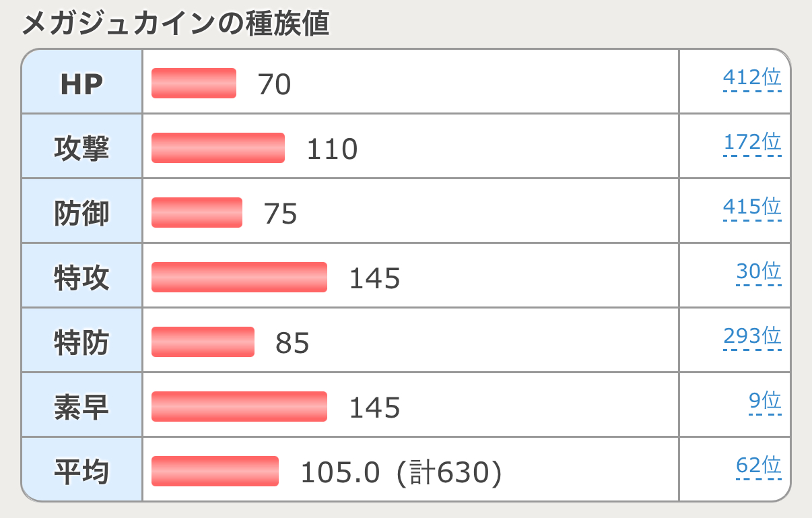Select the 攻撃 row label
Viewport: 812px width, 518px height.
[x=81, y=148]
